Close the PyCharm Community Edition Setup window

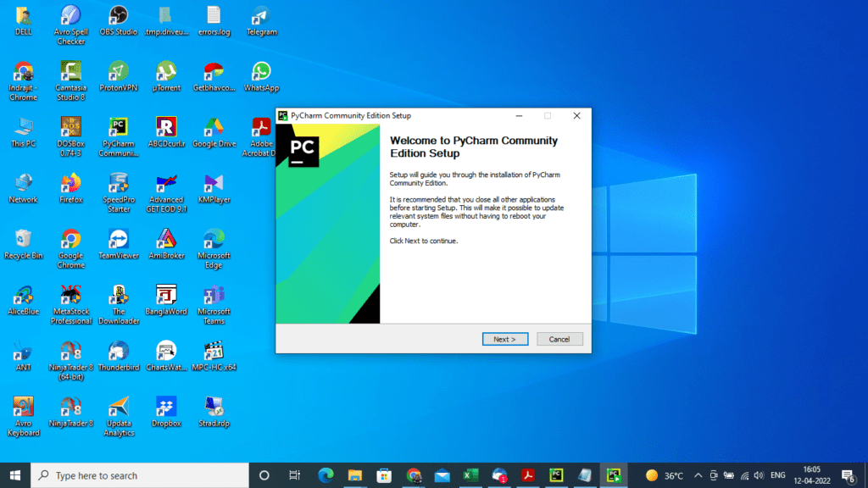(x=576, y=115)
